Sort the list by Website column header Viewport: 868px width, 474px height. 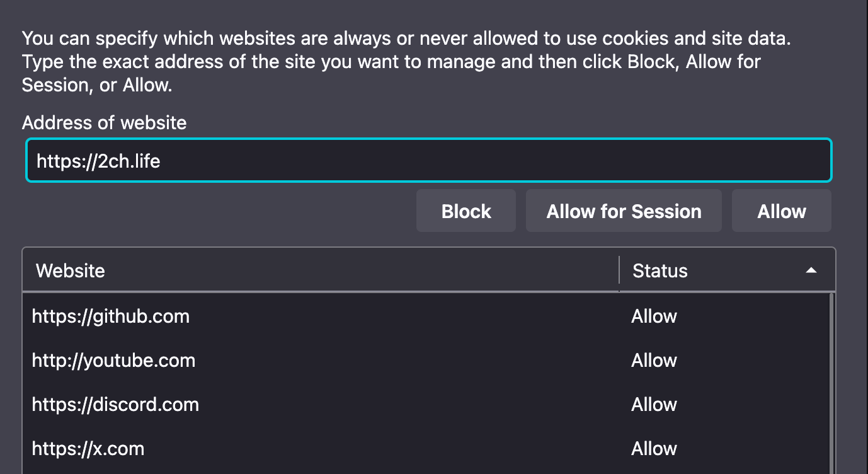pyautogui.click(x=71, y=271)
